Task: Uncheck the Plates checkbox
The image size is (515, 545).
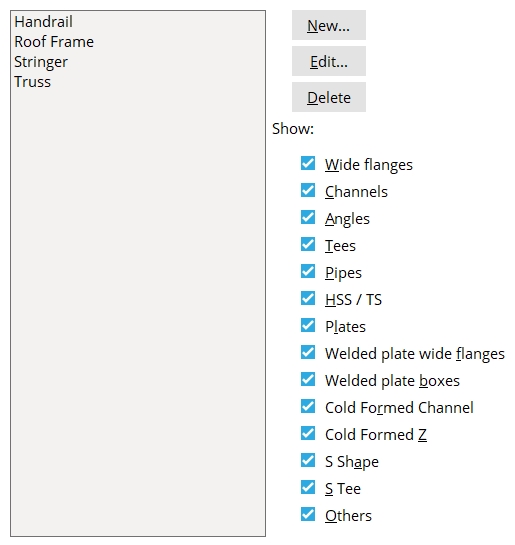Action: (x=308, y=325)
